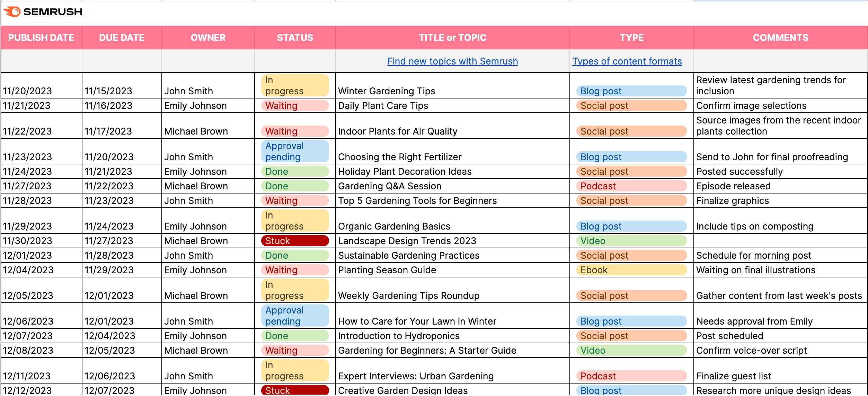Open the "Types of content formats" link
Screen dimensions: 868x396
click(x=627, y=61)
